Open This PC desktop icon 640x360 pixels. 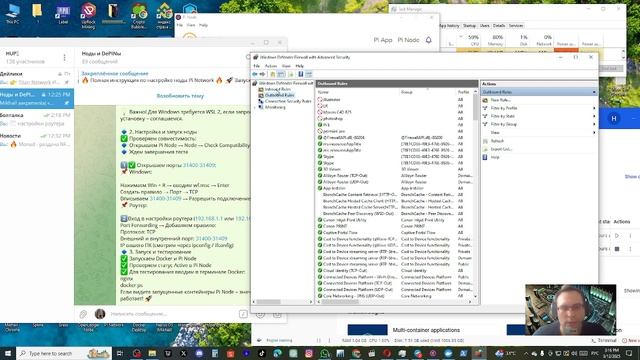click(x=13, y=13)
